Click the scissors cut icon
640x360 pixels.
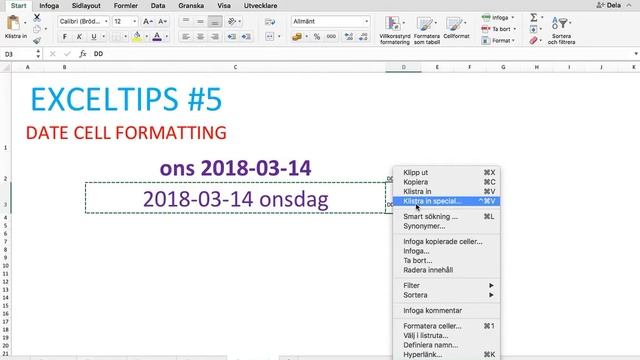(37, 18)
